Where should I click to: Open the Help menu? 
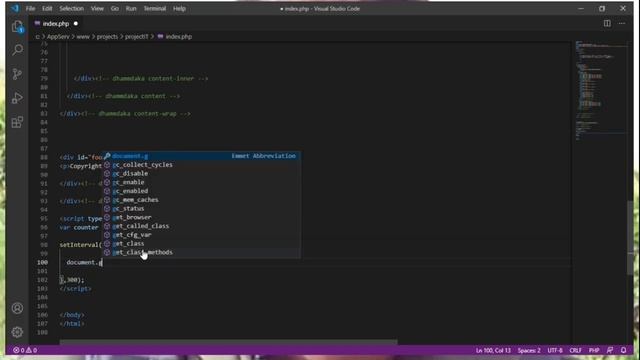coord(179,9)
